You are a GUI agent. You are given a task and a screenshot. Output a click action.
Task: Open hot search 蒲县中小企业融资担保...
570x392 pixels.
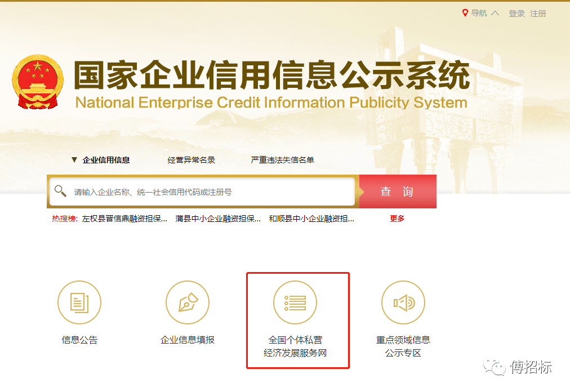[218, 219]
